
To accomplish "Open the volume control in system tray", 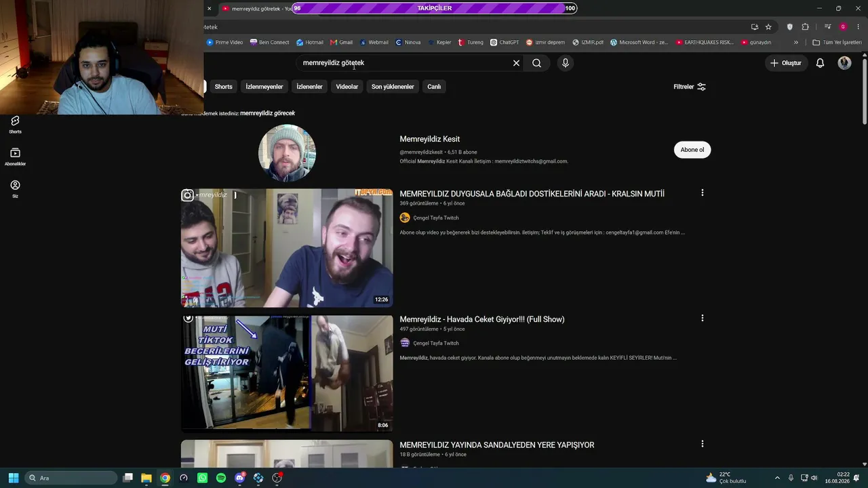I will coord(814,478).
